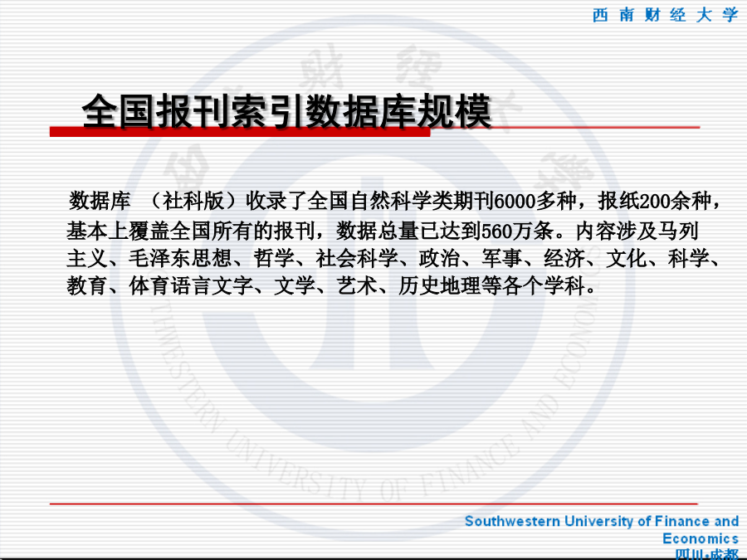Click the slide title 全国报刊索引数据库规模
Image resolution: width=747 pixels, height=560 pixels.
[x=286, y=111]
